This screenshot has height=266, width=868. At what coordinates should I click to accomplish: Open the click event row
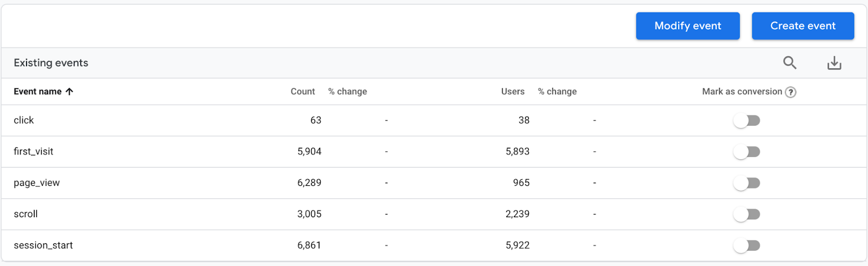(24, 120)
